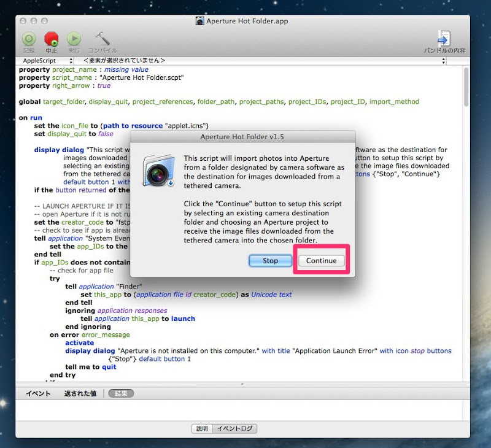This screenshot has width=491, height=448.
Task: Select the 結果 tab
Action: tap(121, 393)
